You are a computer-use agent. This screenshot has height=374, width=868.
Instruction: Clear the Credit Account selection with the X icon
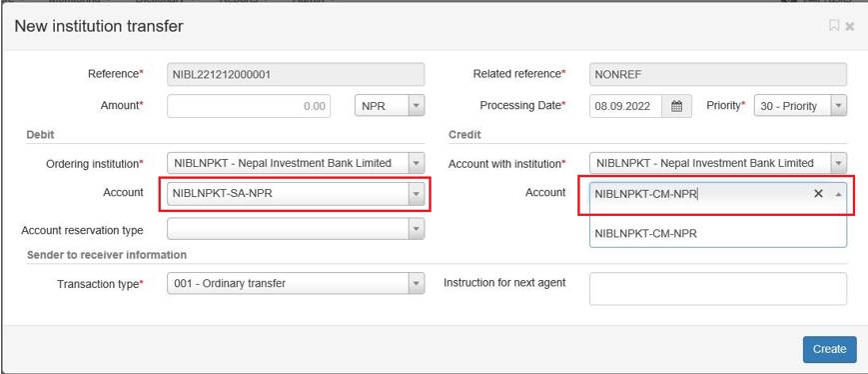coord(818,193)
